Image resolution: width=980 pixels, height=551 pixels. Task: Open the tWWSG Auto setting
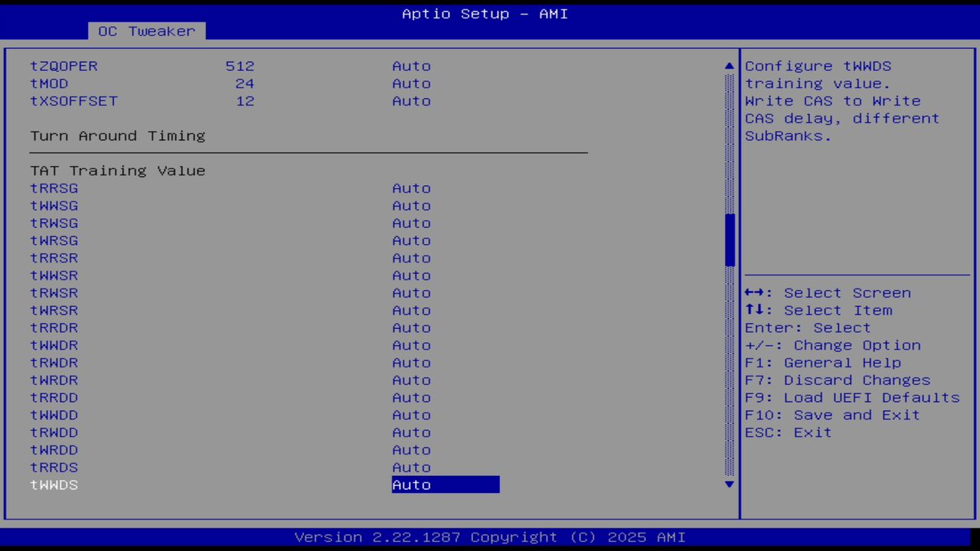pos(411,206)
